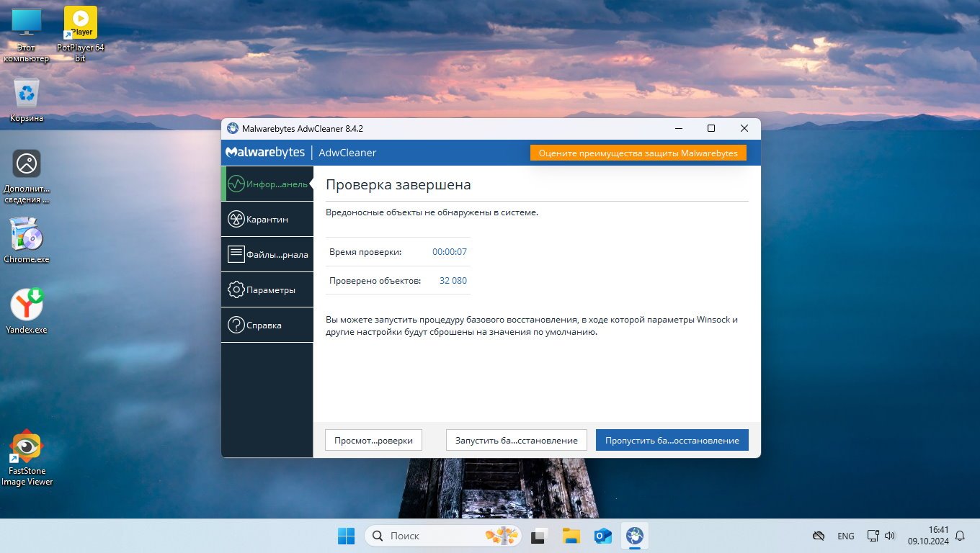Click the orange Malwarebytes protection offer button
This screenshot has height=553, width=980.
[x=638, y=153]
